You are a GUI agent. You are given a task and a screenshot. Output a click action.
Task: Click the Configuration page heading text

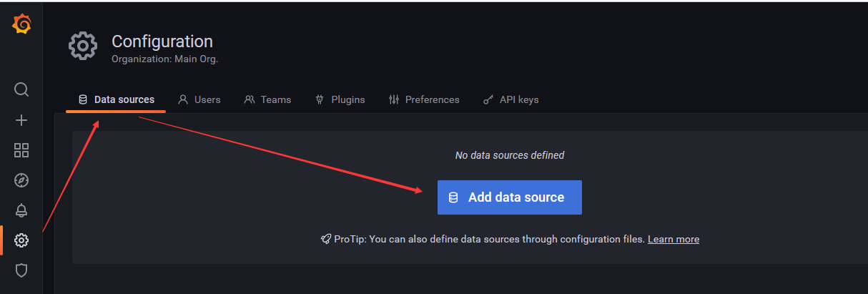coord(162,41)
